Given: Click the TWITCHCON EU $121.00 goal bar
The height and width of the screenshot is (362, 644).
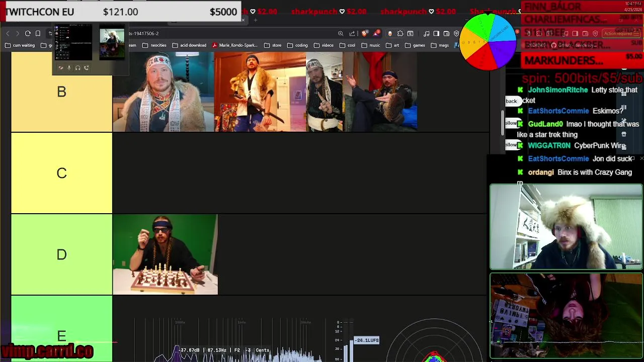Looking at the screenshot, I should (x=121, y=12).
